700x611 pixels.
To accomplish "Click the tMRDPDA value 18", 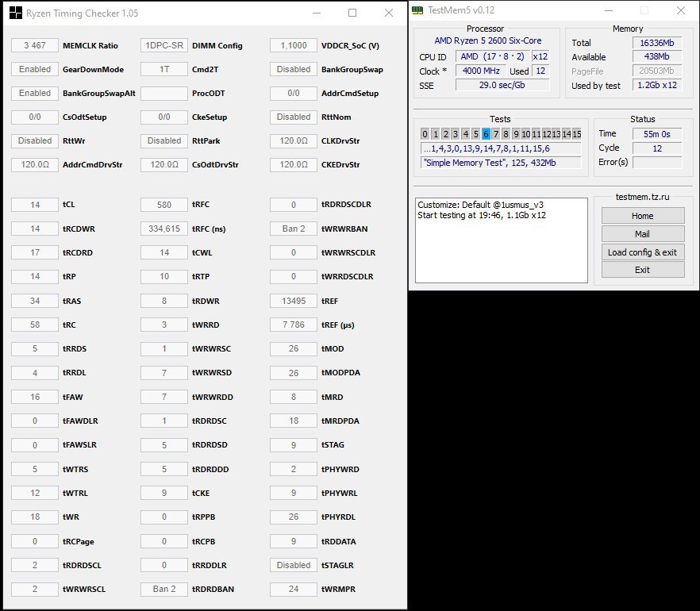I will [x=294, y=421].
